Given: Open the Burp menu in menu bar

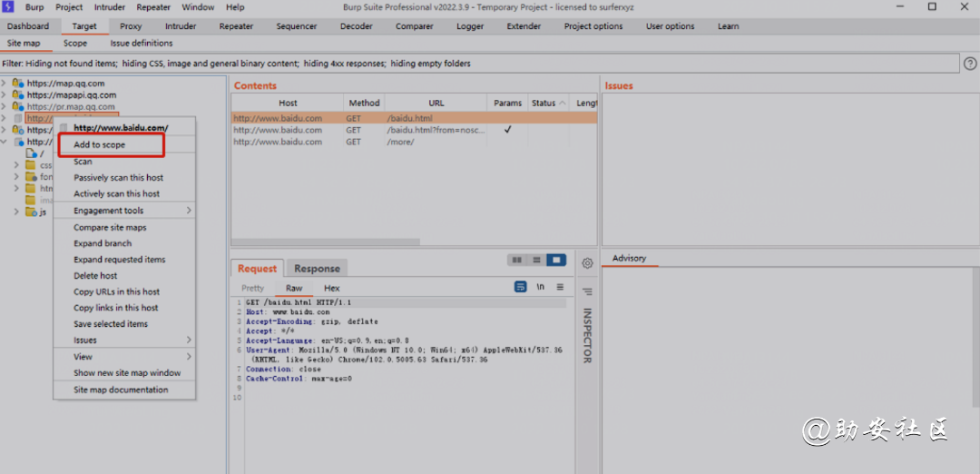Looking at the screenshot, I should click(34, 7).
